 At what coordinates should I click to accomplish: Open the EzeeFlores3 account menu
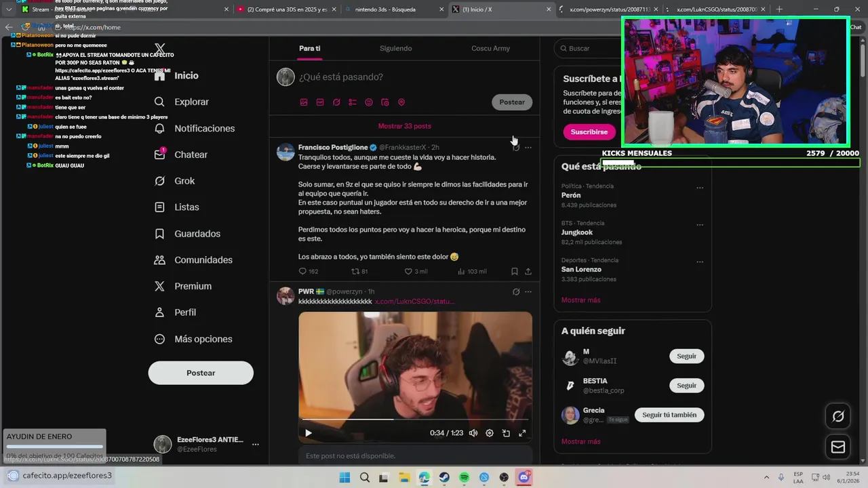[256, 445]
